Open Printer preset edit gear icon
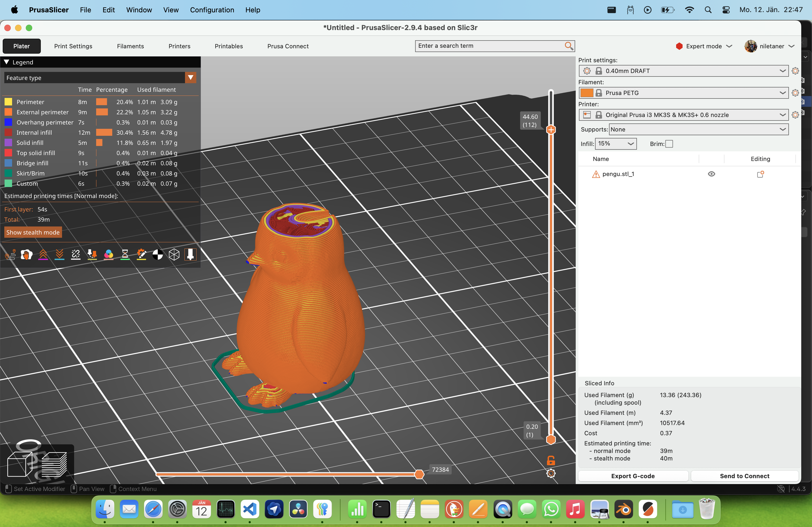Image resolution: width=812 pixels, height=527 pixels. [x=795, y=115]
